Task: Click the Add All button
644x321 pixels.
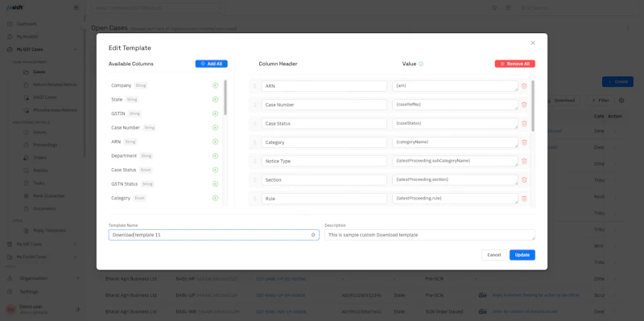Action: (211, 64)
